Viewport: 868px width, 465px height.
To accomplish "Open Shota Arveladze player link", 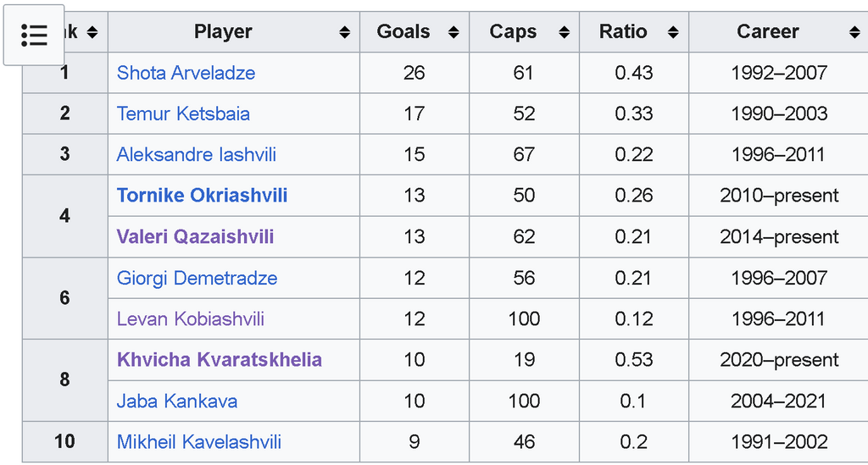I will 186,73.
